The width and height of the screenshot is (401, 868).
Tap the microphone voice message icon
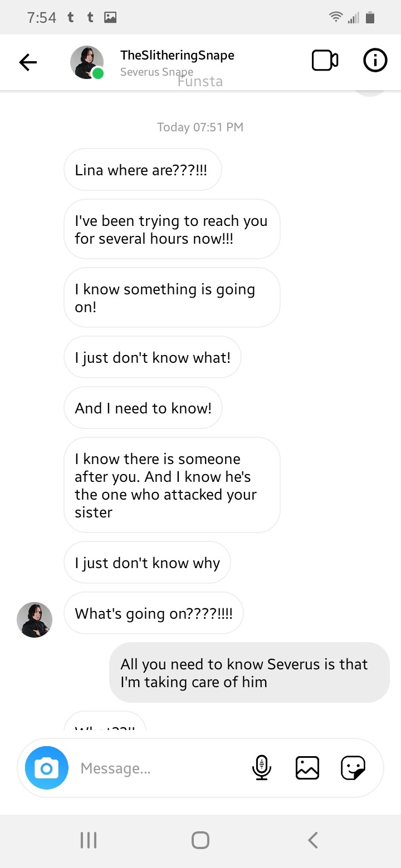[x=261, y=768]
